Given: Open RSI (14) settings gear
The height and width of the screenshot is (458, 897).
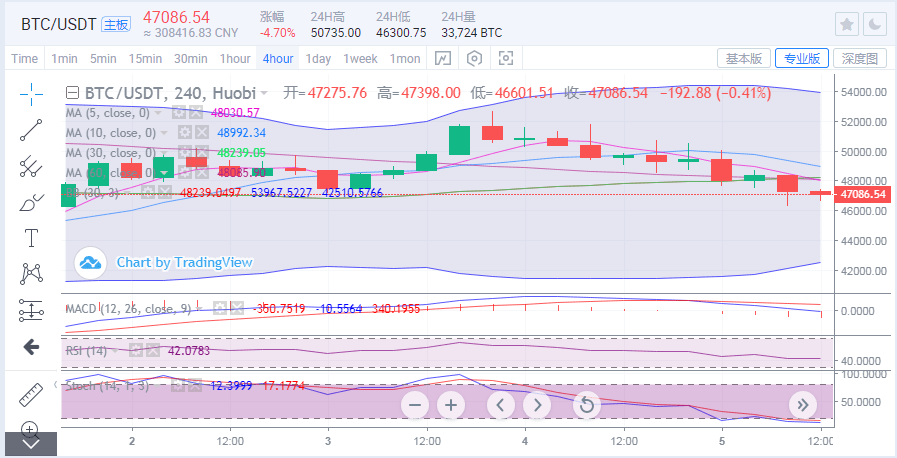Looking at the screenshot, I should tap(136, 351).
